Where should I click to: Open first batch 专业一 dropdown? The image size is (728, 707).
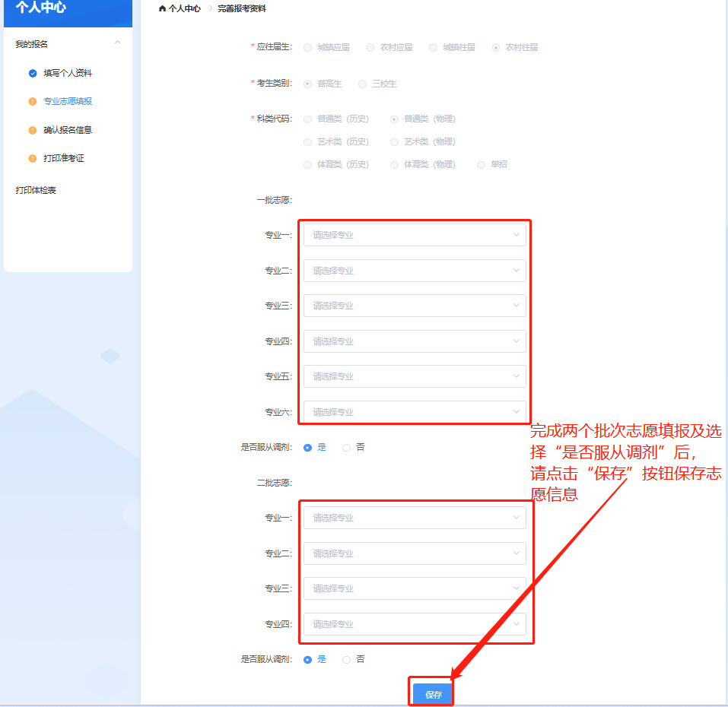415,235
